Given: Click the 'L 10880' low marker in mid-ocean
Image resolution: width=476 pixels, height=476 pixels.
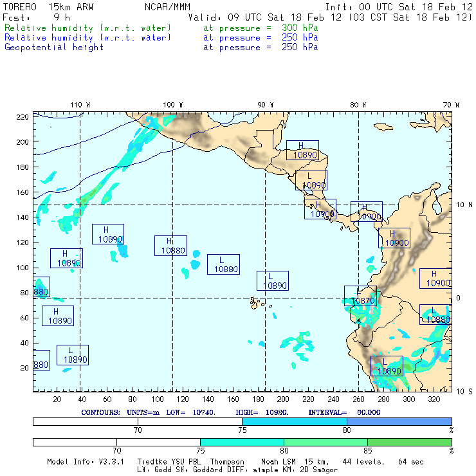Looking at the screenshot, I should point(223,264).
